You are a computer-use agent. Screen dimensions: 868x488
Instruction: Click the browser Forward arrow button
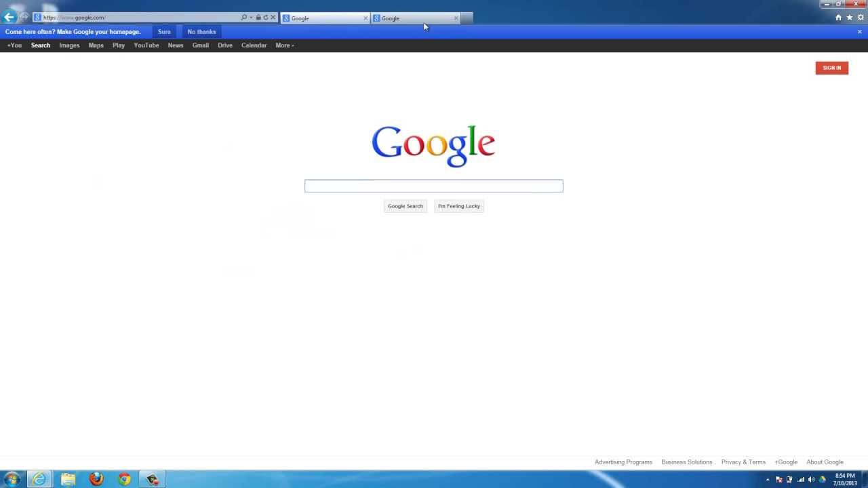pyautogui.click(x=24, y=18)
